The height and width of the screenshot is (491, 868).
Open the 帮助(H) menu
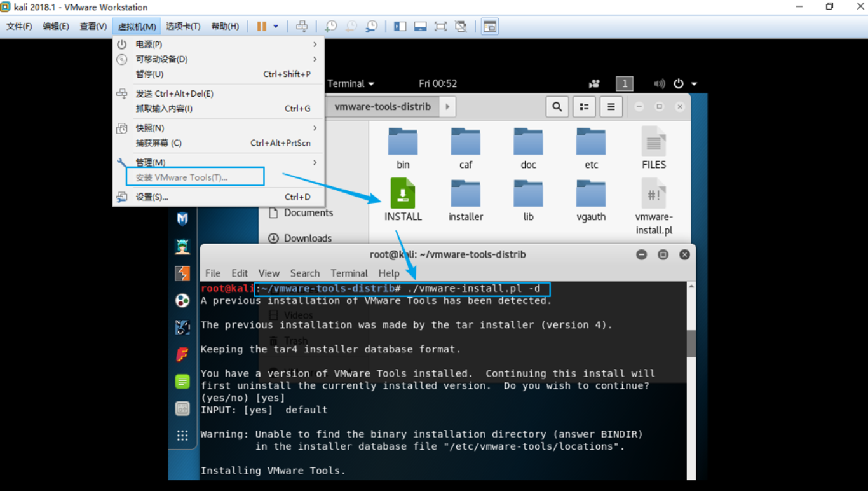(x=225, y=26)
